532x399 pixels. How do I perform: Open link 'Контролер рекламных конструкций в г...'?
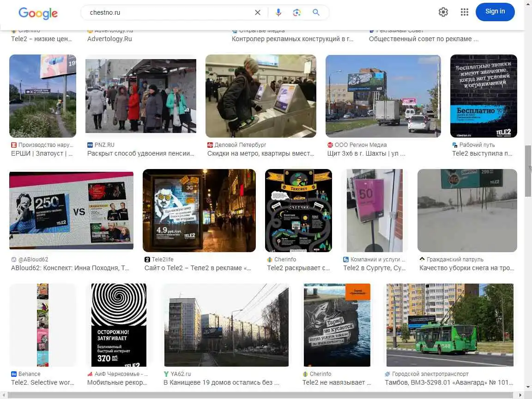[x=292, y=39]
